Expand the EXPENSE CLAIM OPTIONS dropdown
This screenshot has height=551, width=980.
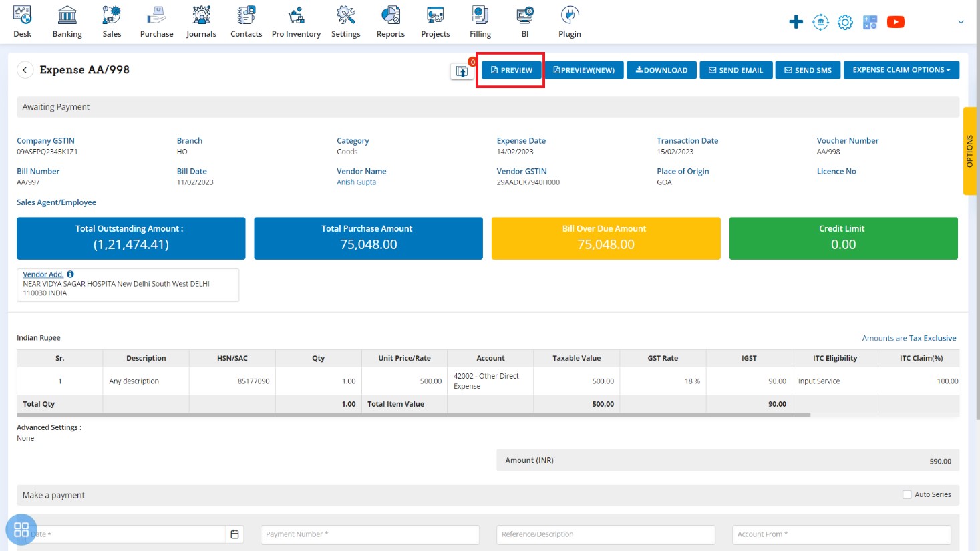point(901,70)
